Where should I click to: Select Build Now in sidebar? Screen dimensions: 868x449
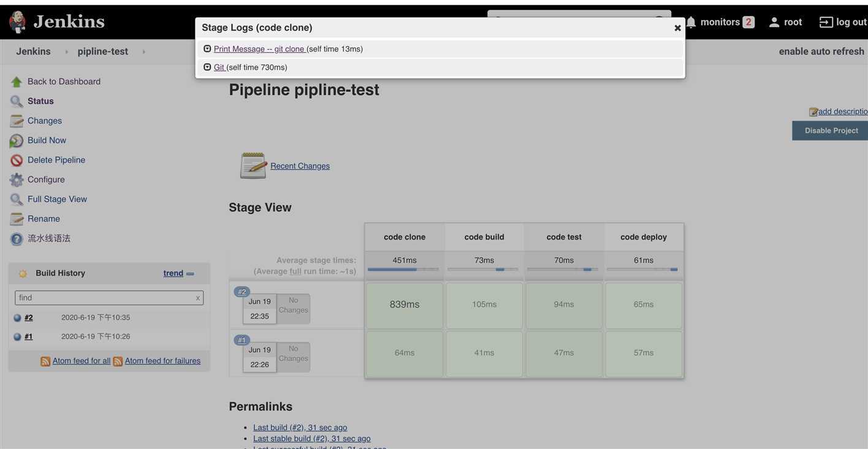(47, 140)
